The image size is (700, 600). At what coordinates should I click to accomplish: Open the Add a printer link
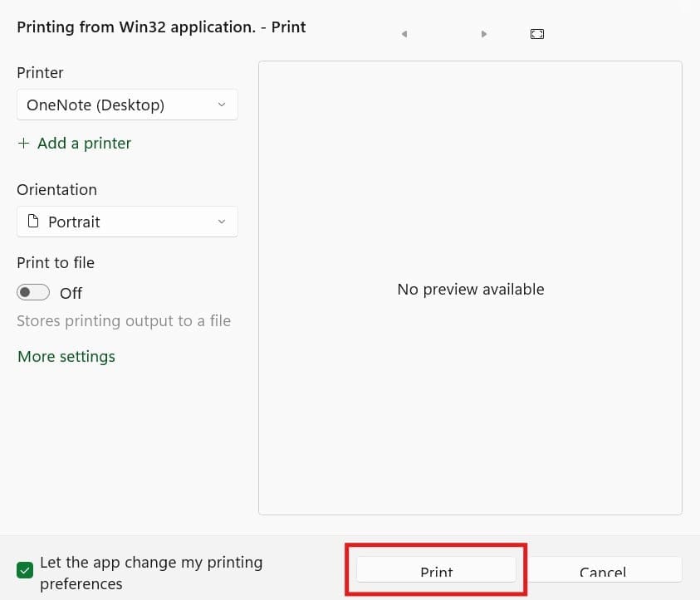[x=84, y=144]
